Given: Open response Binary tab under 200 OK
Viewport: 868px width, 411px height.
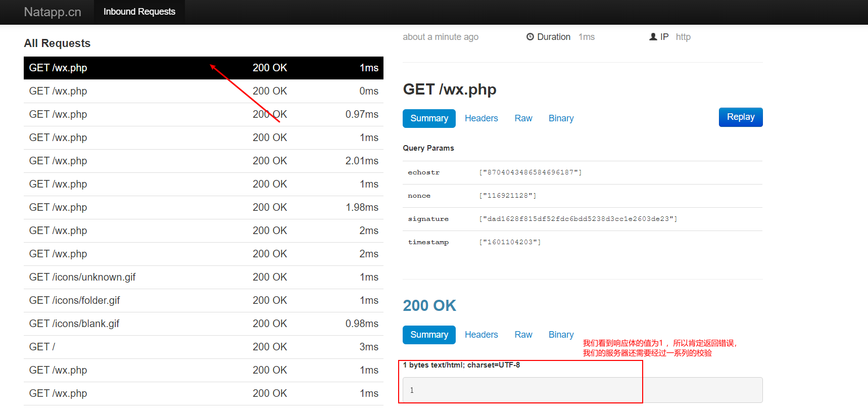Looking at the screenshot, I should pyautogui.click(x=561, y=335).
